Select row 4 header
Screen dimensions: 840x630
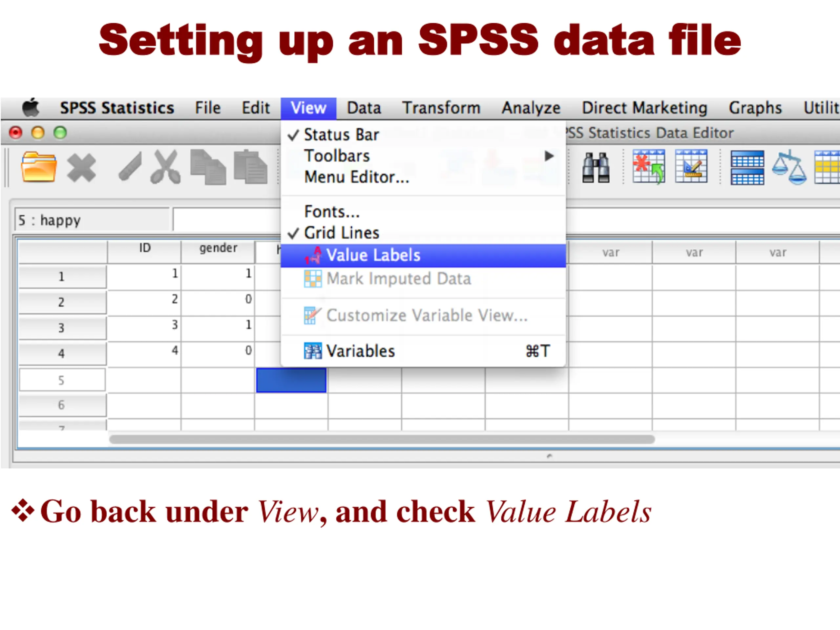(62, 354)
